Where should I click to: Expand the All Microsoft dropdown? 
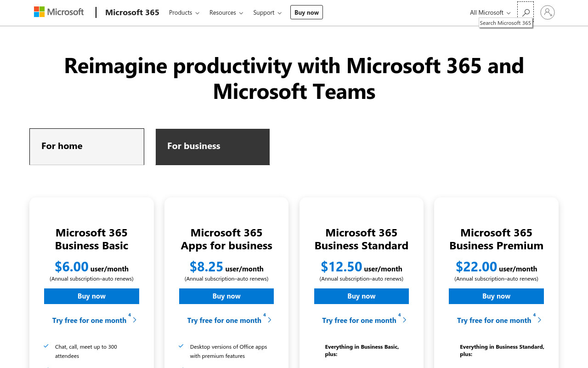490,12
